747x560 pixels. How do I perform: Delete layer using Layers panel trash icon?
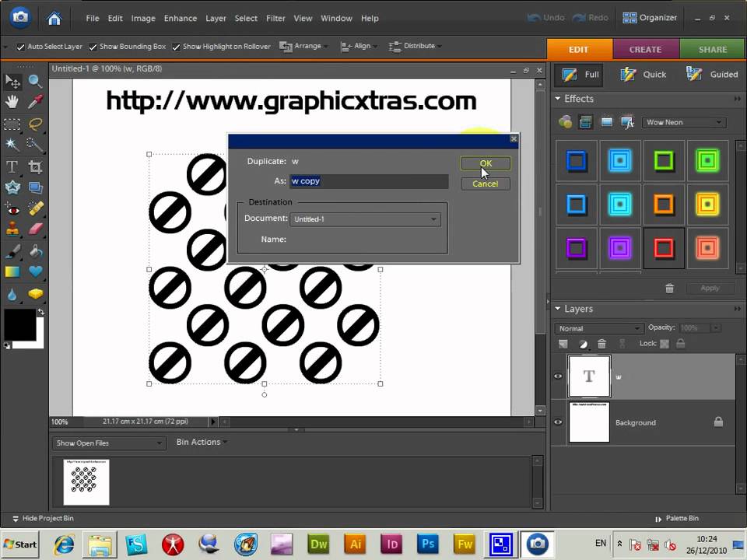601,343
